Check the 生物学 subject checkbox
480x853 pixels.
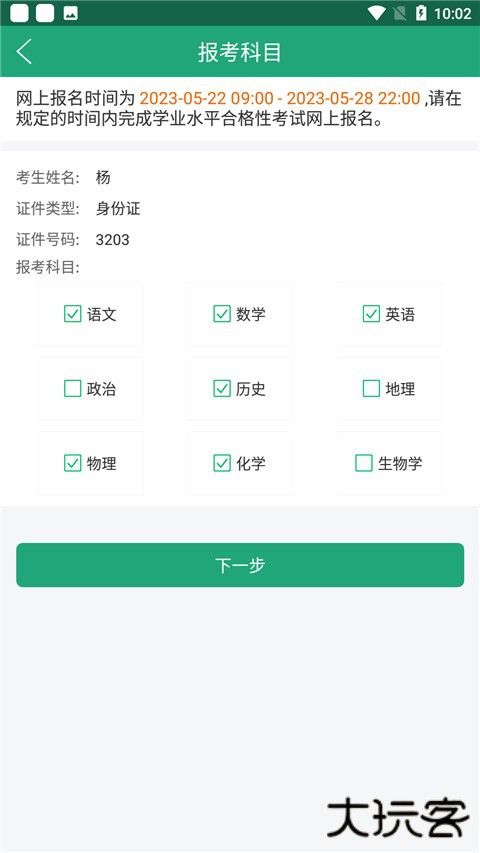(364, 463)
